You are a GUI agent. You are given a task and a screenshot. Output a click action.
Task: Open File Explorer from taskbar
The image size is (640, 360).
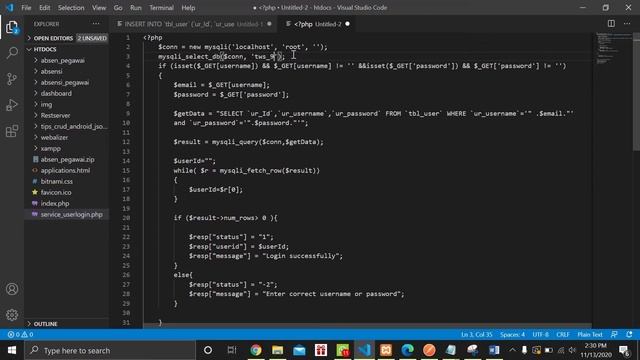[x=278, y=350]
